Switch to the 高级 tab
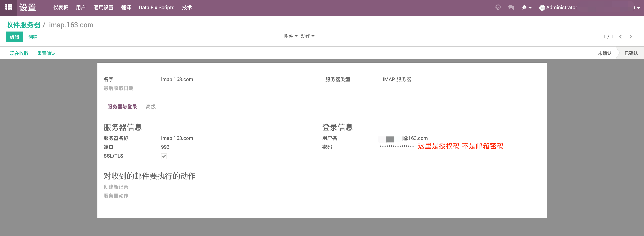Image resolution: width=644 pixels, height=236 pixels. tap(151, 107)
